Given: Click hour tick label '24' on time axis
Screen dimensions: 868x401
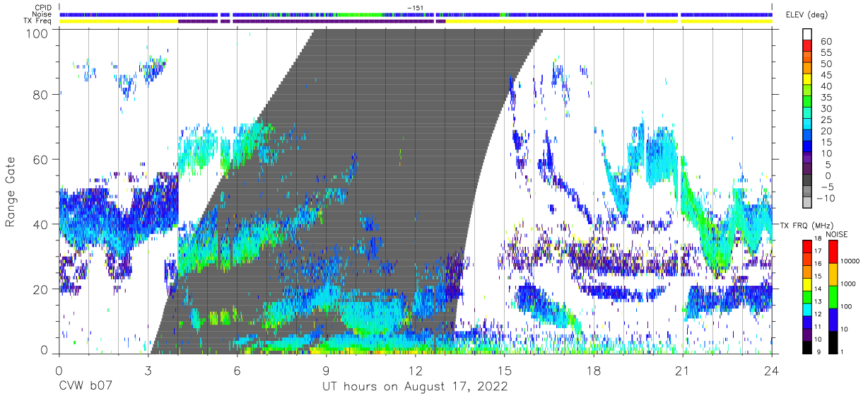Looking at the screenshot, I should tap(772, 370).
